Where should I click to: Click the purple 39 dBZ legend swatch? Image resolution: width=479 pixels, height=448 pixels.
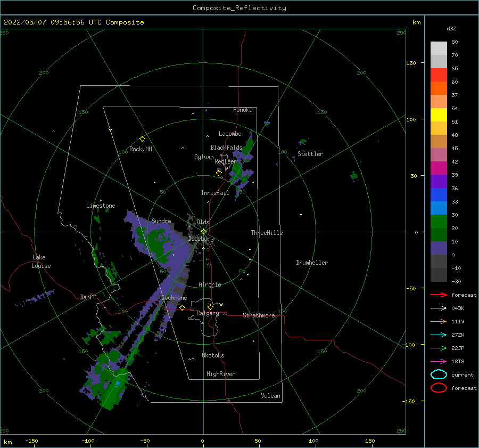click(x=439, y=181)
